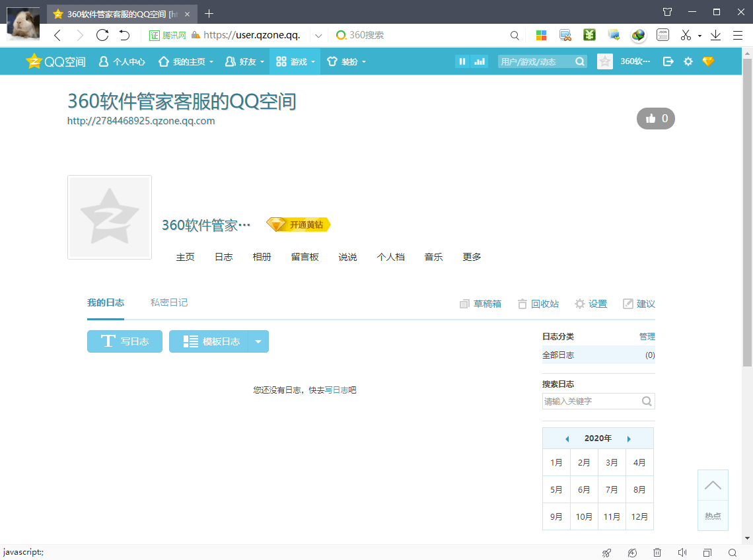The height and width of the screenshot is (560, 753).
Task: Go to next year in calendar
Action: pos(629,438)
